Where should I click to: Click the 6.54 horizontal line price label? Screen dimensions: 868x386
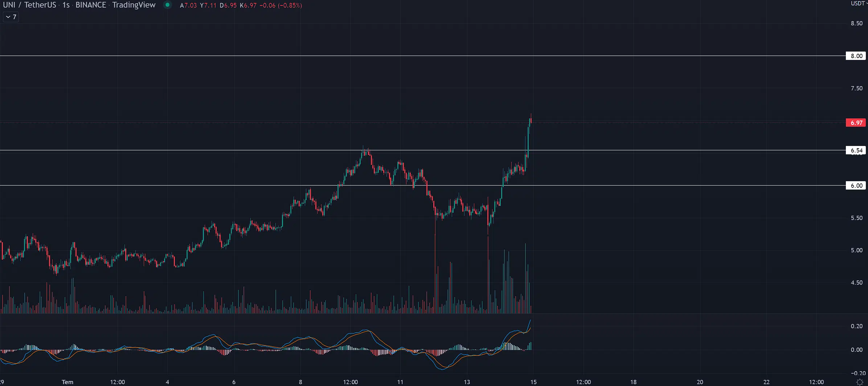coord(856,150)
